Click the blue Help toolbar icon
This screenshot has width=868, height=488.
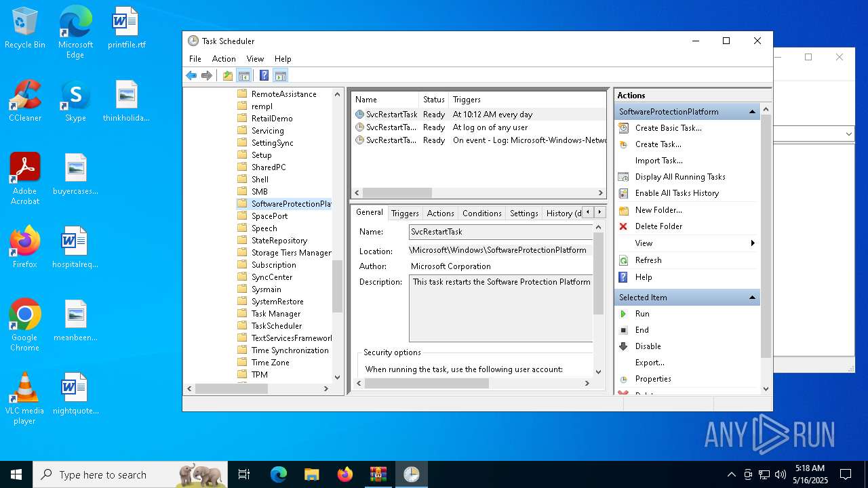click(x=264, y=75)
